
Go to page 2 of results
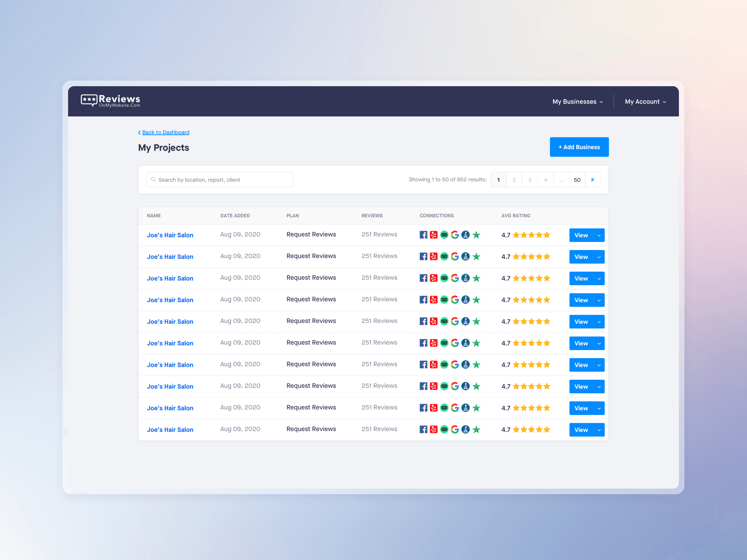pos(514,180)
